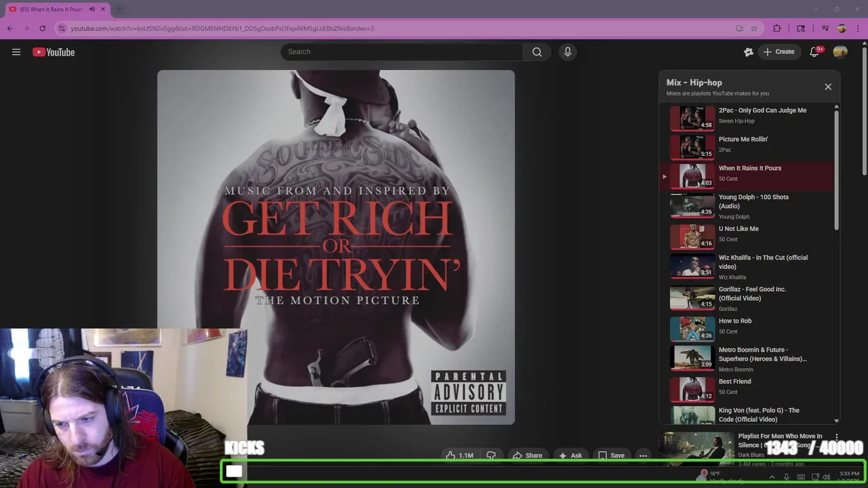Open Playlist For Men Who Move In Silence

[x=780, y=441]
